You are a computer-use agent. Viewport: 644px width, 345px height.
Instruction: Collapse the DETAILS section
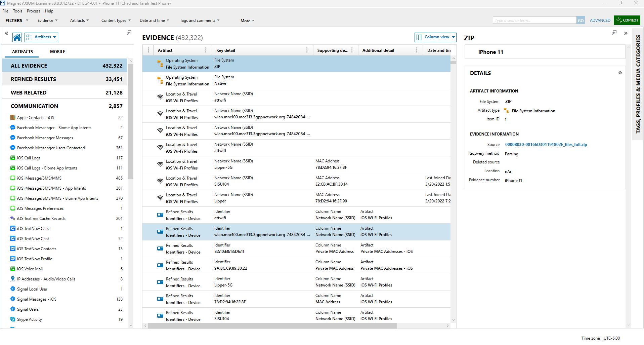[620, 73]
